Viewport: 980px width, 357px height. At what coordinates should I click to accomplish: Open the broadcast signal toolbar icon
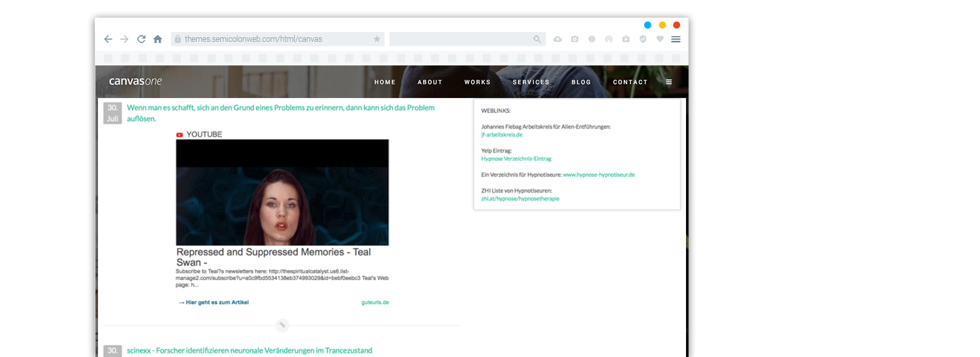click(609, 39)
